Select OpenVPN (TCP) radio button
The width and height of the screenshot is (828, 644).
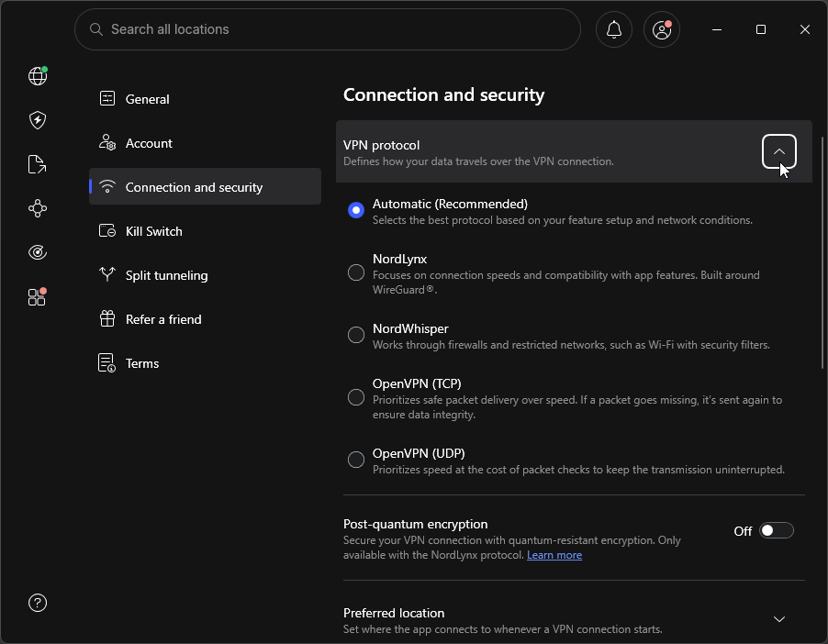coord(356,397)
